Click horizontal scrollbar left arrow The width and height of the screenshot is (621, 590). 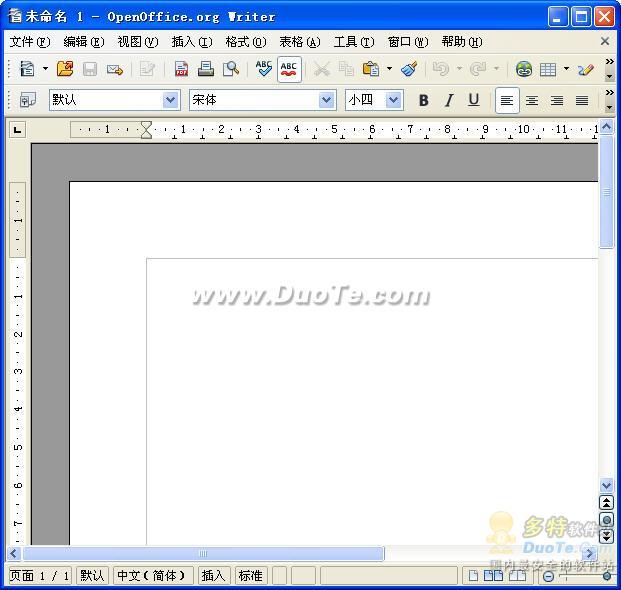[x=14, y=553]
